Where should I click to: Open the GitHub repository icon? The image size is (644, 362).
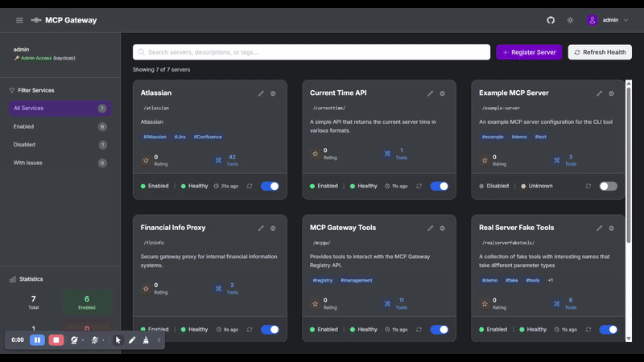click(551, 20)
